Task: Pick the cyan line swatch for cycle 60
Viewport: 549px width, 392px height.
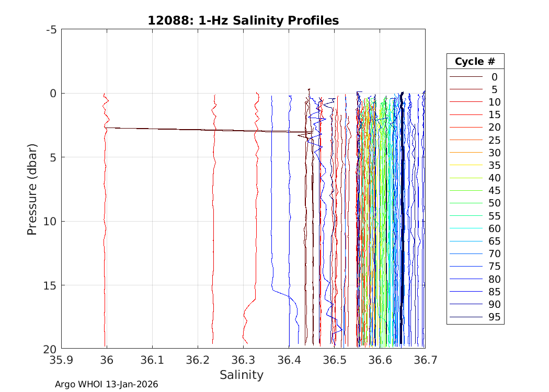Action: coord(465,229)
